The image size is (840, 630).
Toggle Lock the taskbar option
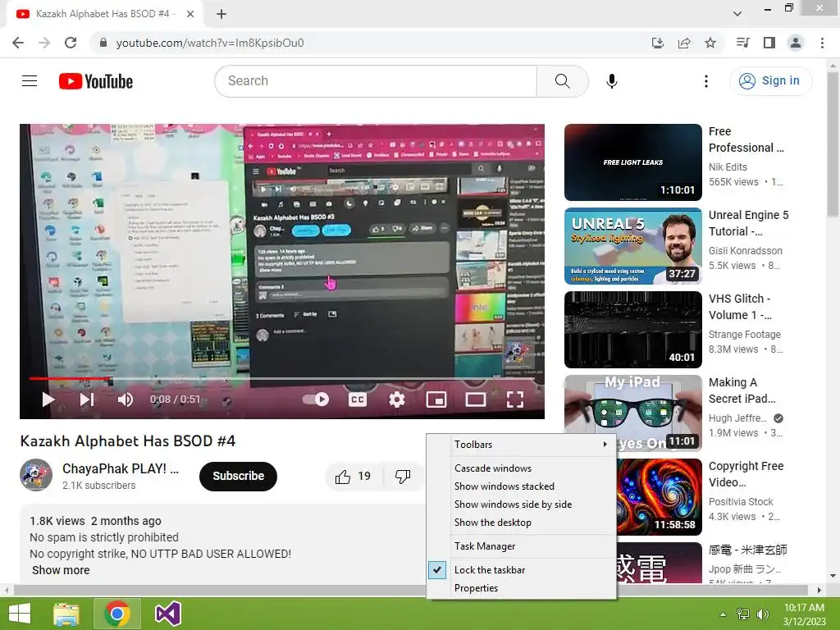coord(521,570)
